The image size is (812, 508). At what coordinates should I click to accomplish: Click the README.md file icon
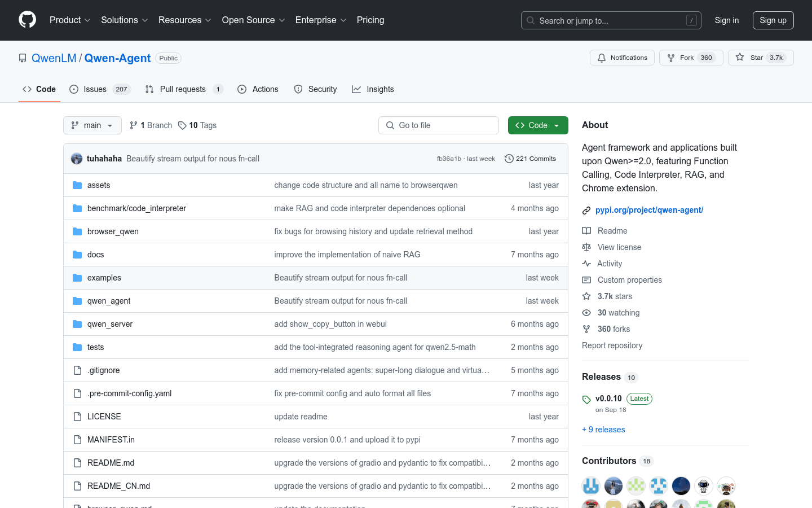(x=77, y=463)
